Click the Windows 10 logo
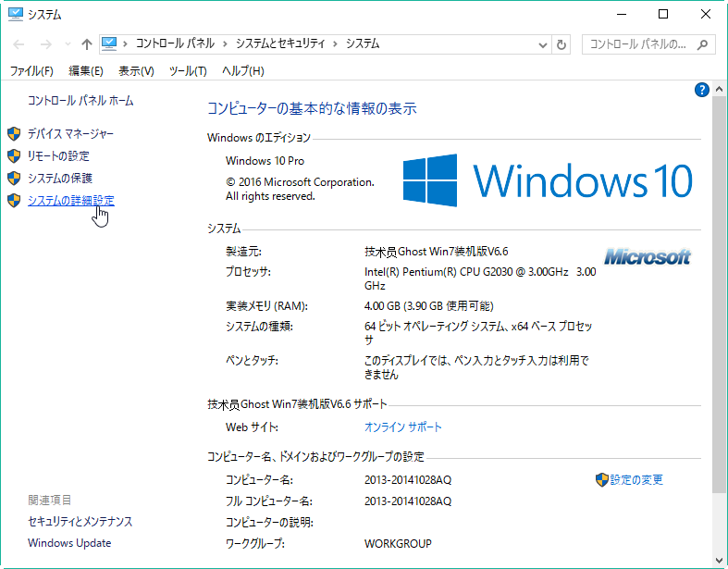 pyautogui.click(x=548, y=180)
